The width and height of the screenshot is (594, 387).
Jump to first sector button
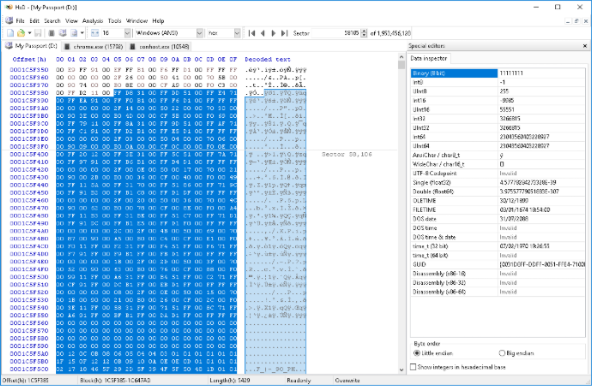[x=252, y=33]
